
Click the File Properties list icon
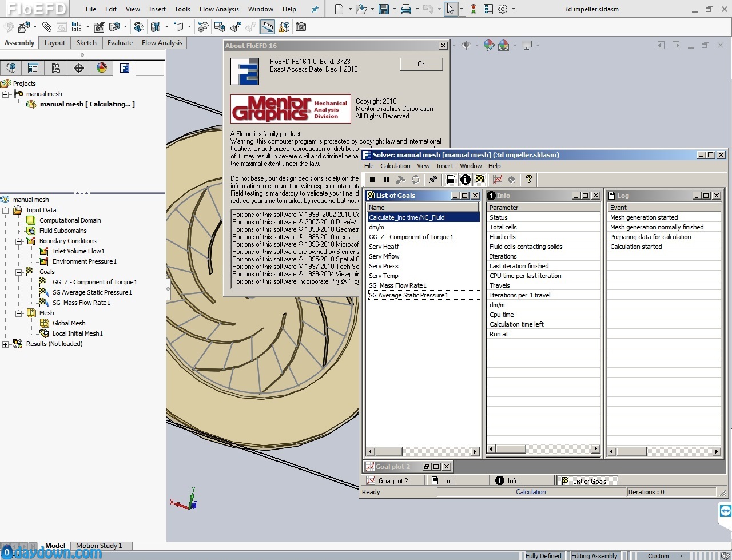488,9
